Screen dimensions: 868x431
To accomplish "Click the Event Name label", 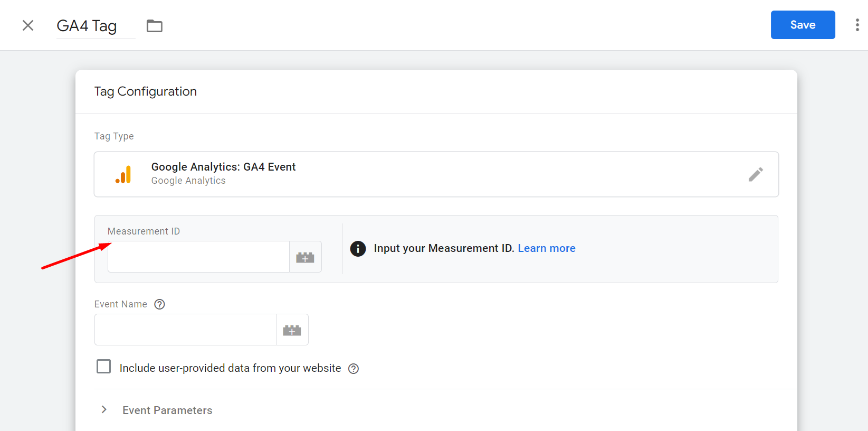I will point(121,304).
